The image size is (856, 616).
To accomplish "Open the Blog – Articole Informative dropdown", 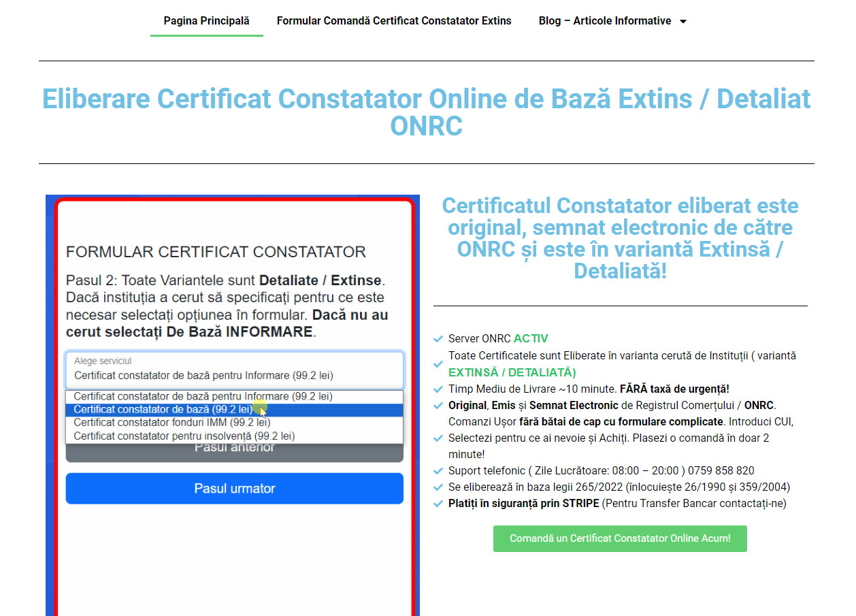I will [x=604, y=20].
